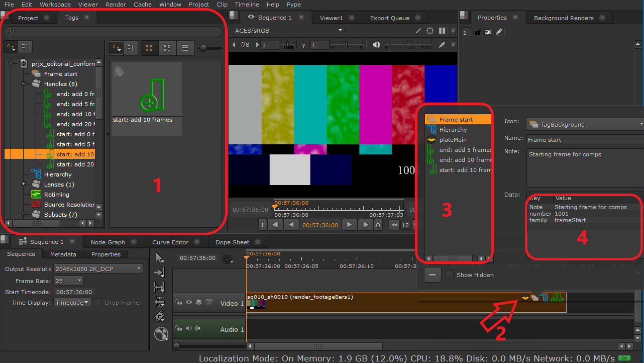The height and width of the screenshot is (363, 644).
Task: Click the pencil edit icon in Properties
Action: (x=499, y=32)
